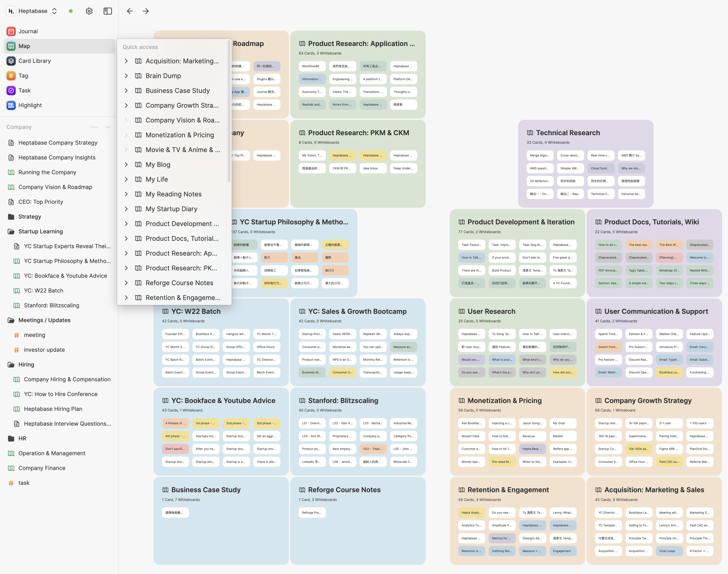Go back with the left arrow
The height and width of the screenshot is (574, 728).
click(x=130, y=11)
